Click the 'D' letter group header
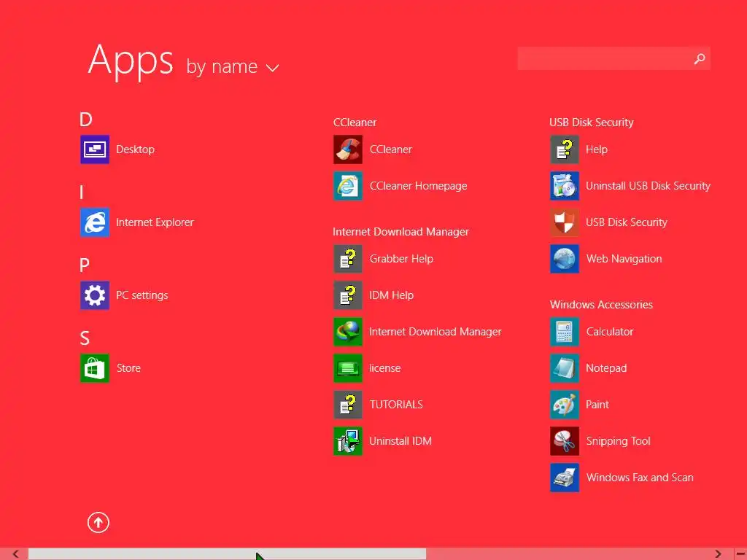The width and height of the screenshot is (747, 560). click(86, 120)
